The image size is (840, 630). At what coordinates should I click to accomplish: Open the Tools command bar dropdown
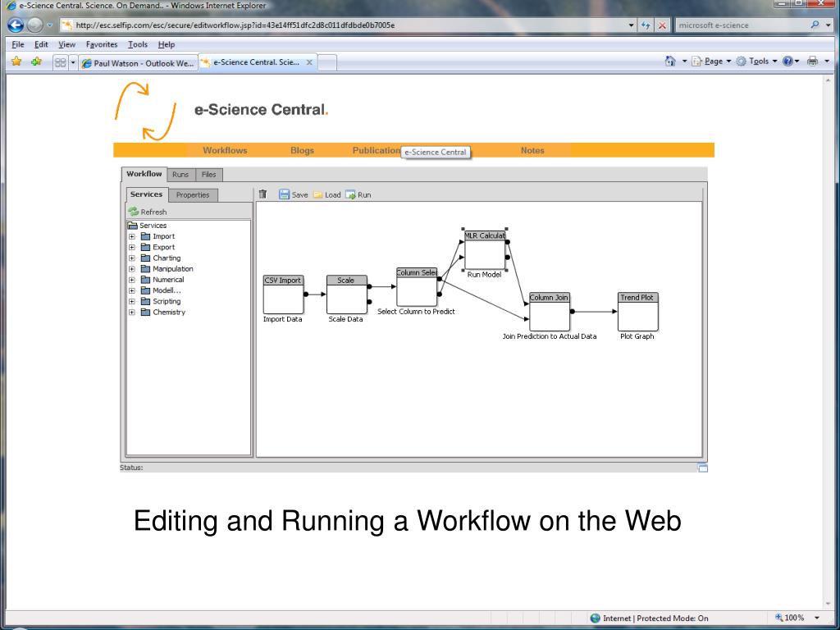(x=756, y=61)
